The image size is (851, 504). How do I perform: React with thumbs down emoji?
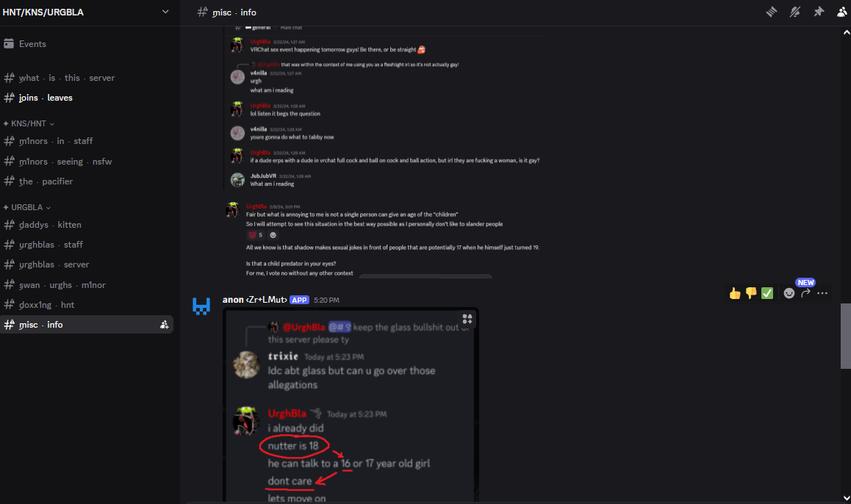point(751,293)
